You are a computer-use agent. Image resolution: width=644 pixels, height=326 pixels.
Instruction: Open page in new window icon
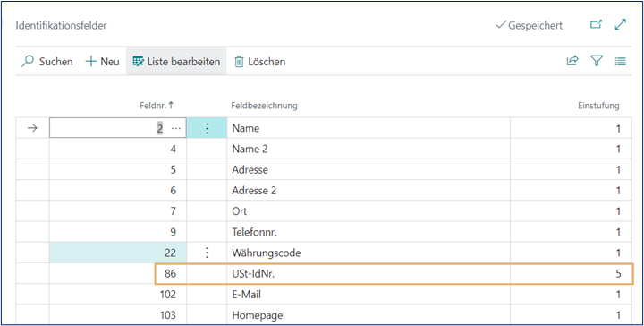click(596, 25)
